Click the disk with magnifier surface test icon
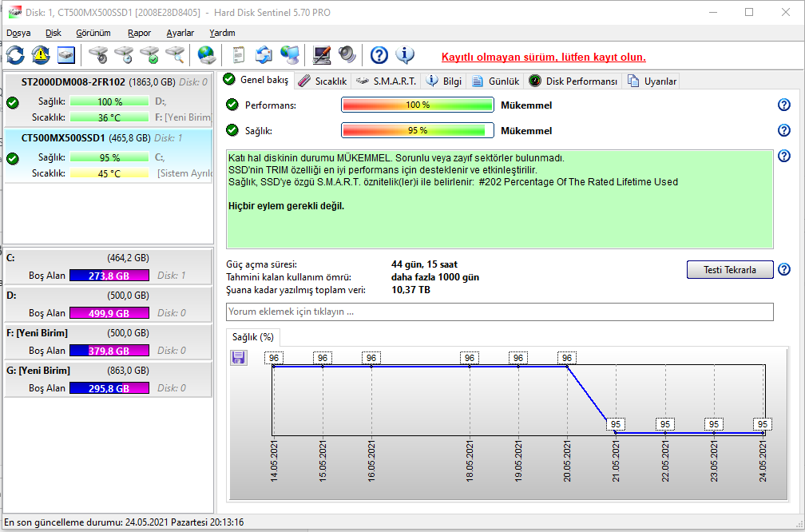The image size is (805, 532). click(x=175, y=55)
